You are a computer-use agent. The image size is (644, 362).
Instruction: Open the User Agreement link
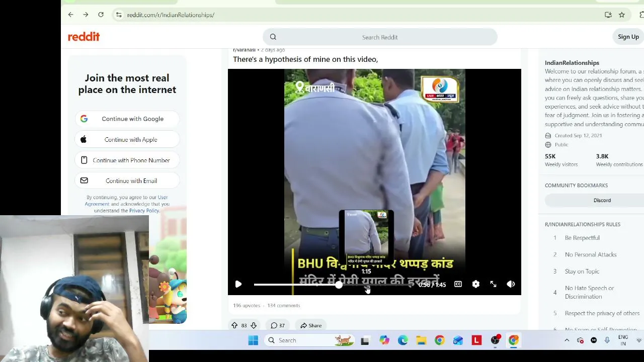[x=127, y=201]
